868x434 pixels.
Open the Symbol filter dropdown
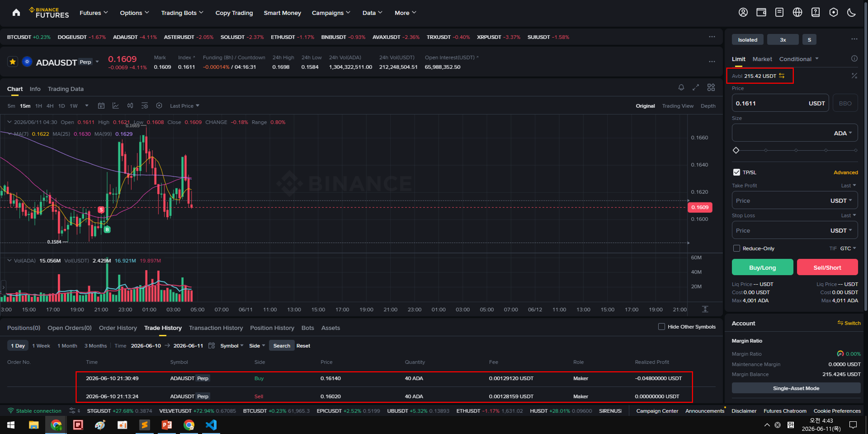[x=232, y=346]
